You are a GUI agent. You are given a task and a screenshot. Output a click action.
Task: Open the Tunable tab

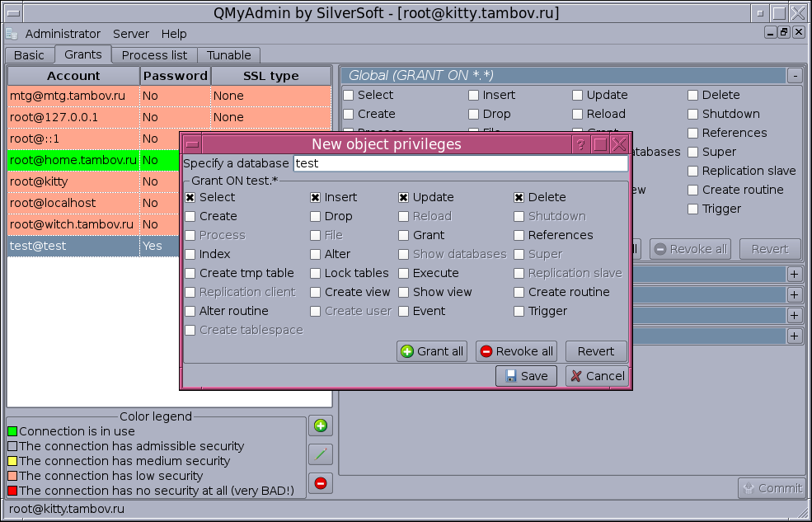coord(229,55)
